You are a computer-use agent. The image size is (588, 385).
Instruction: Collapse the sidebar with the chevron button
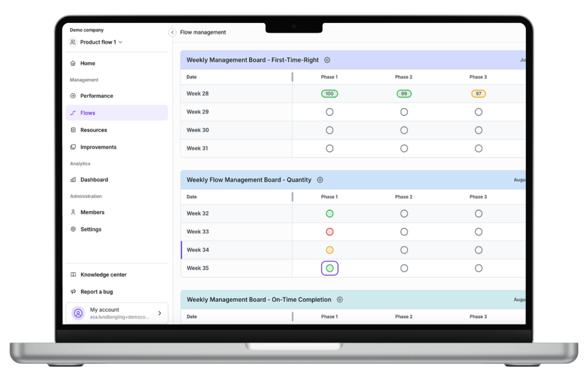pos(172,32)
